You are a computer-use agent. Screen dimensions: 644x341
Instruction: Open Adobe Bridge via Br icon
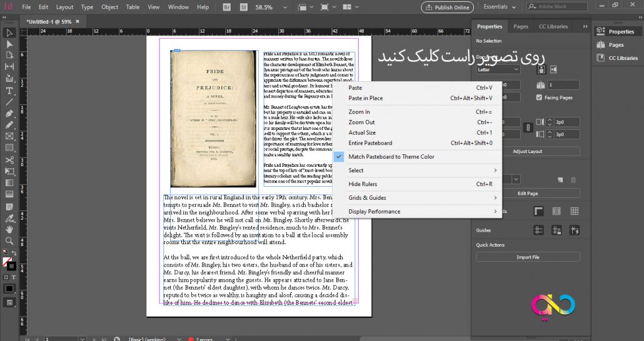point(227,7)
